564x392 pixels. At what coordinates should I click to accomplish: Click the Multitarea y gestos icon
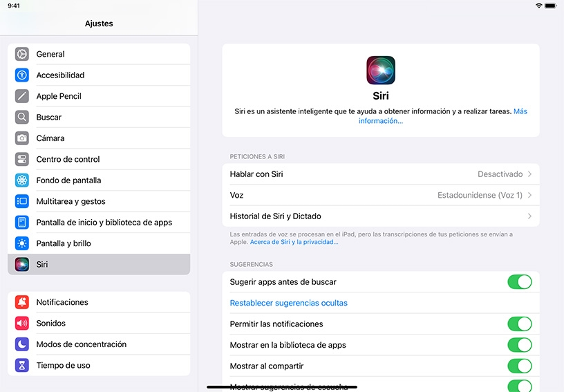pos(22,201)
